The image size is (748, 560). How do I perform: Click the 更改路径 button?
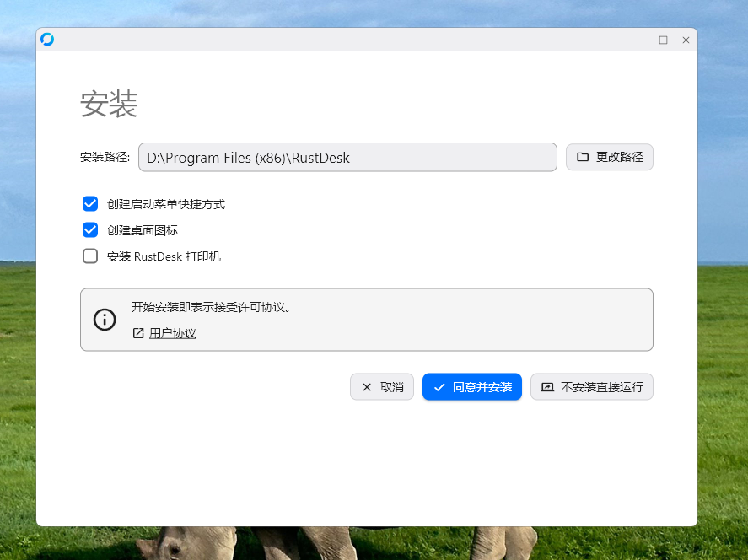609,157
